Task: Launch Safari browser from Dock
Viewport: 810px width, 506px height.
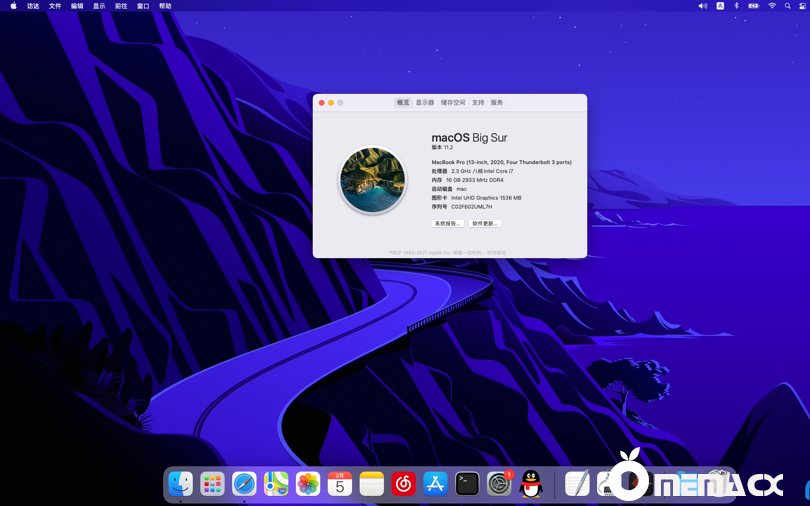Action: point(244,484)
